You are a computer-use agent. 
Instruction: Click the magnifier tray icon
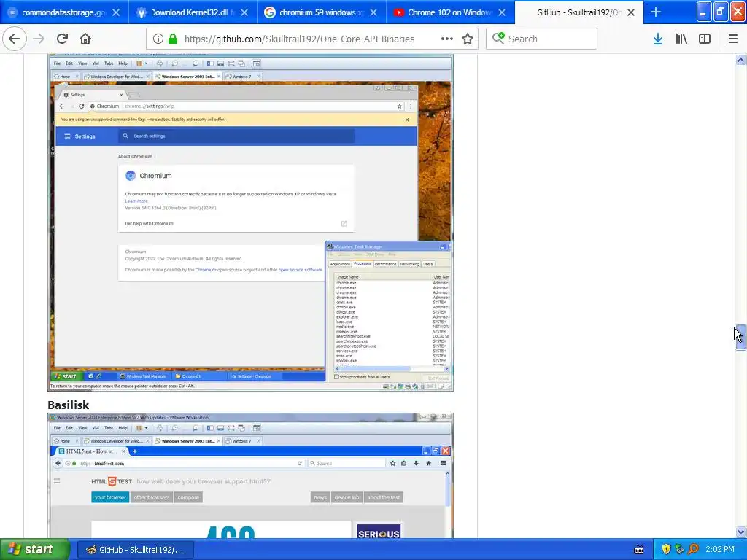pyautogui.click(x=694, y=550)
